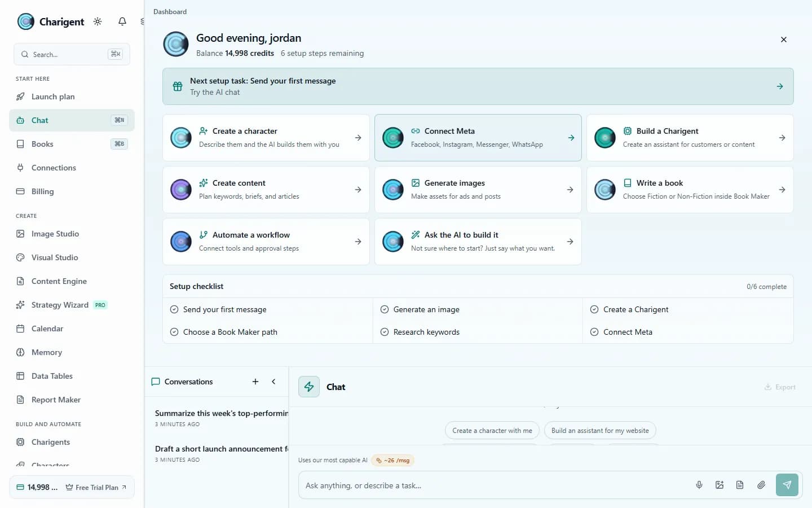Click the Data Tables grid icon
812x508 pixels.
click(20, 376)
